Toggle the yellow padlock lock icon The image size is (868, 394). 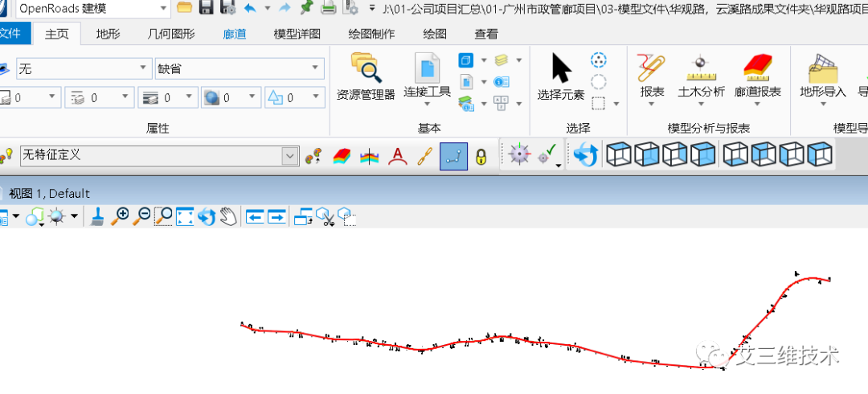(481, 156)
